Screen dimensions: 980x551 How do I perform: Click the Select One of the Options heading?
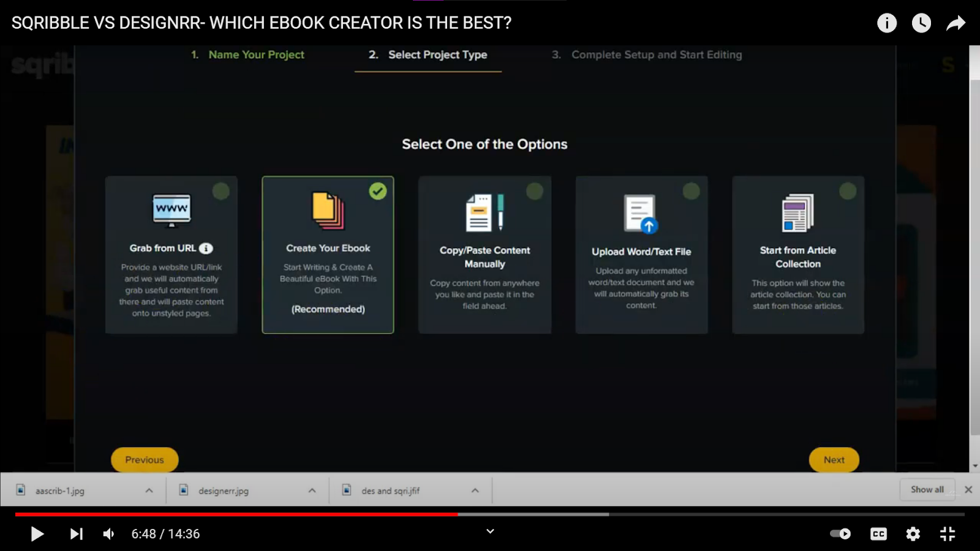(484, 144)
